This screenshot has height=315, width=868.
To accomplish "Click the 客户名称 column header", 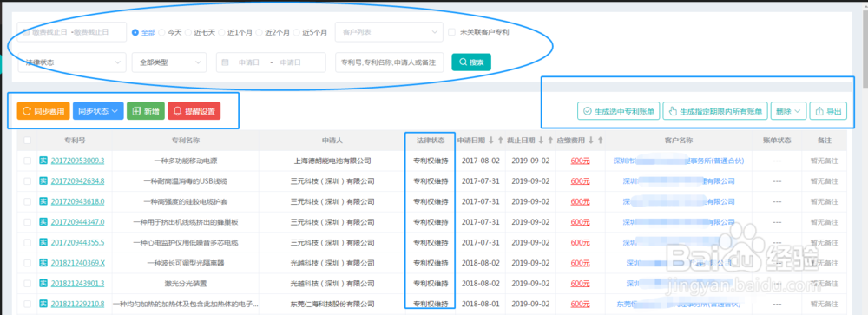I will click(679, 141).
